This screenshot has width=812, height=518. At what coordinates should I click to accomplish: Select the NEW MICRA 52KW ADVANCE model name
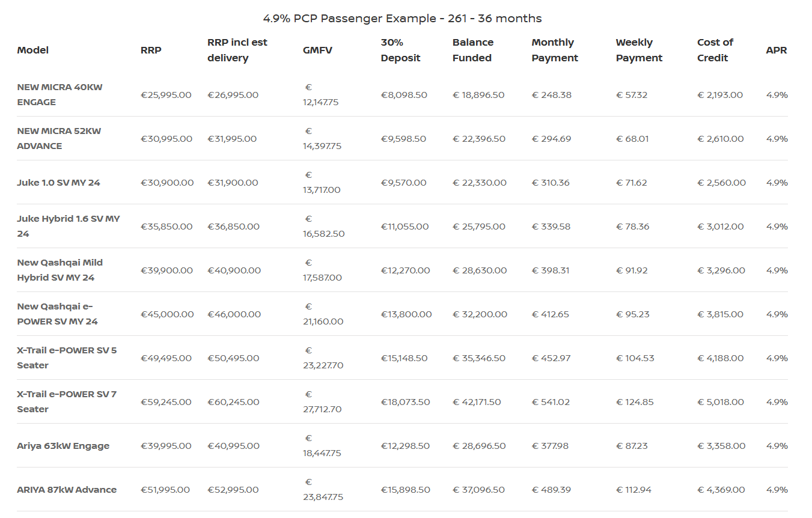[x=59, y=139]
